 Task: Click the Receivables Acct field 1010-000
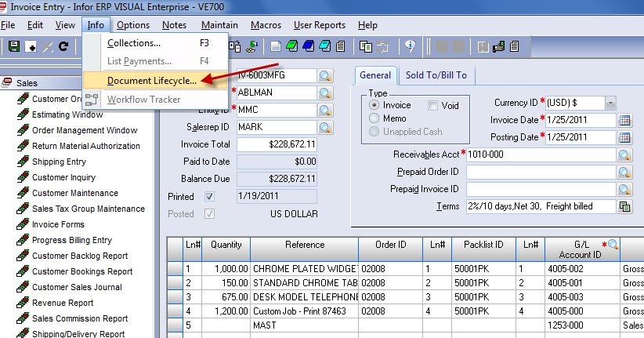(541, 154)
